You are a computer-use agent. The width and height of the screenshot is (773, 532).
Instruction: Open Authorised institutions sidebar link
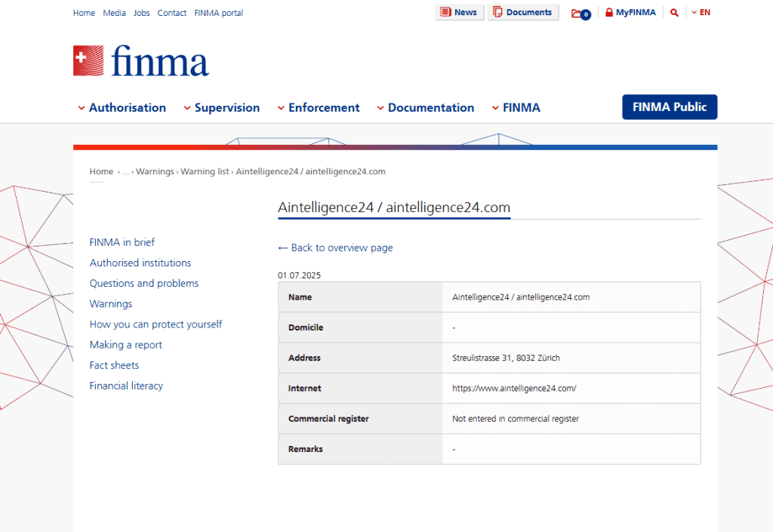(140, 263)
